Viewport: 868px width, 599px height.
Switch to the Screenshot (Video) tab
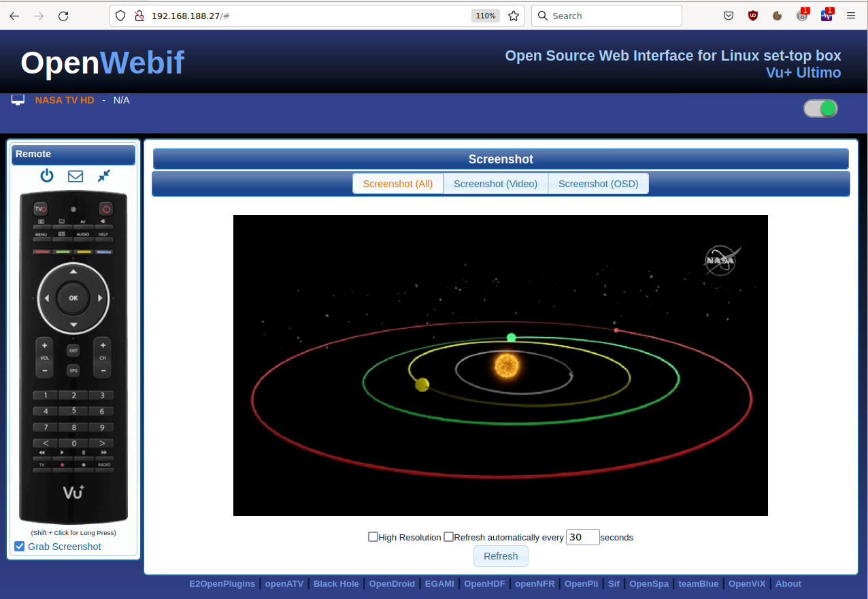pos(495,184)
